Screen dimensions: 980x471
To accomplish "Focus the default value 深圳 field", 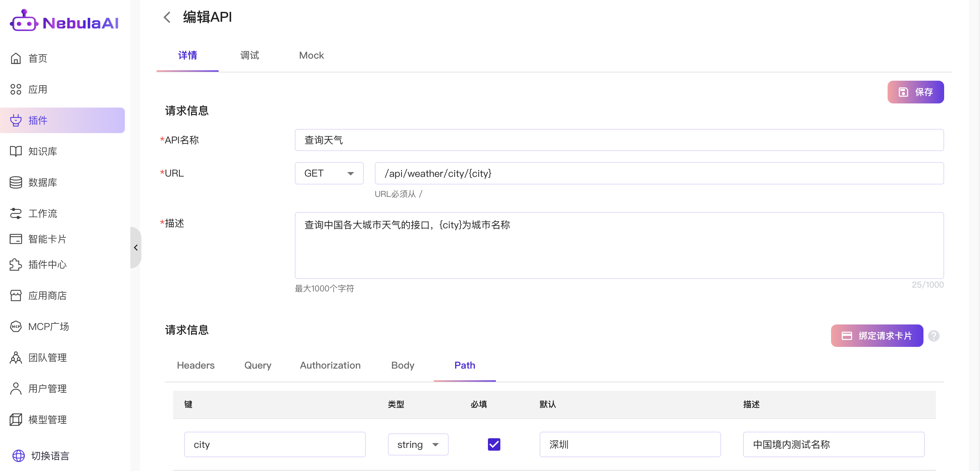I will tap(630, 444).
